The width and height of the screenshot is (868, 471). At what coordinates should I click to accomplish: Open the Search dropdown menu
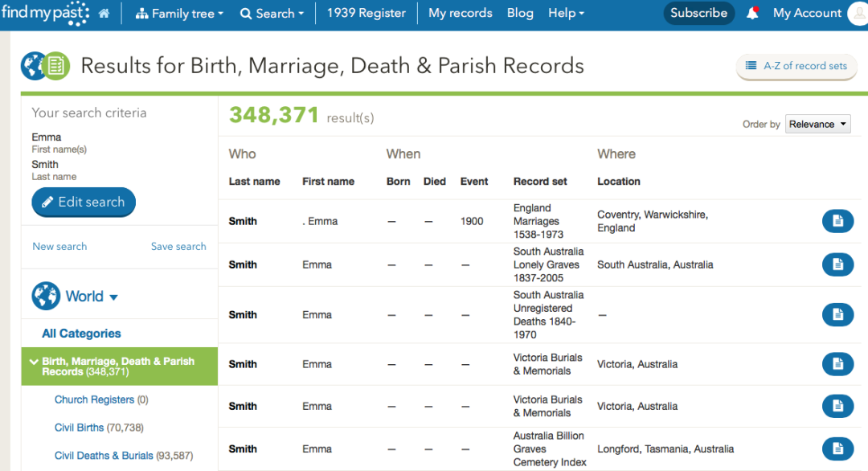pyautogui.click(x=272, y=14)
